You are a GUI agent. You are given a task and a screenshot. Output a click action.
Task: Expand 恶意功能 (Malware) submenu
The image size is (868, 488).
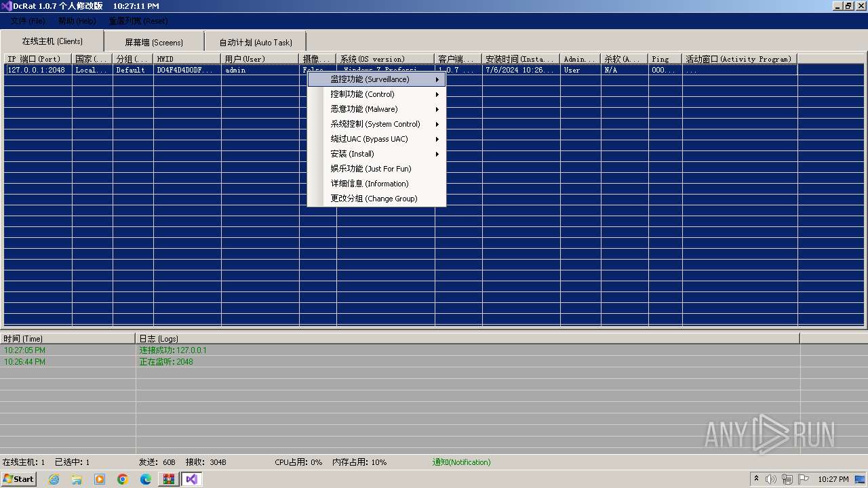pyautogui.click(x=376, y=109)
